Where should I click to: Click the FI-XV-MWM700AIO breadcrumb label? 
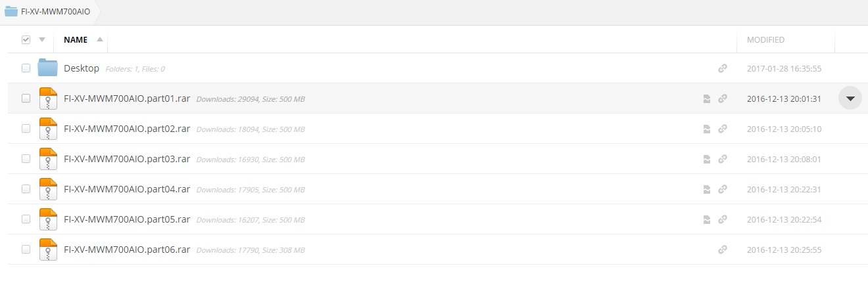pyautogui.click(x=56, y=11)
